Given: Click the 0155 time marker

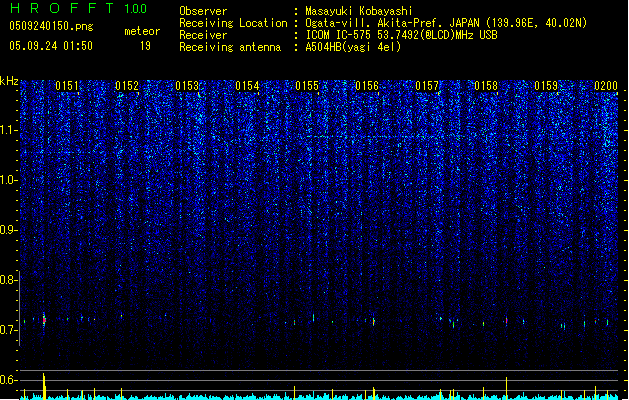Looking at the screenshot, I should pos(307,86).
